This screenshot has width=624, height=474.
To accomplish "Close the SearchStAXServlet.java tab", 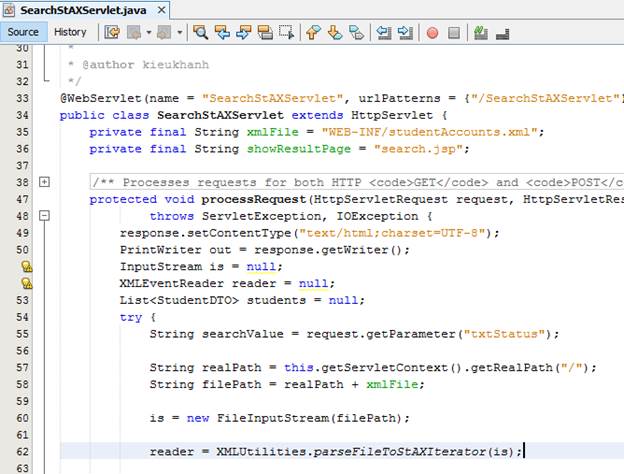I will point(161,10).
